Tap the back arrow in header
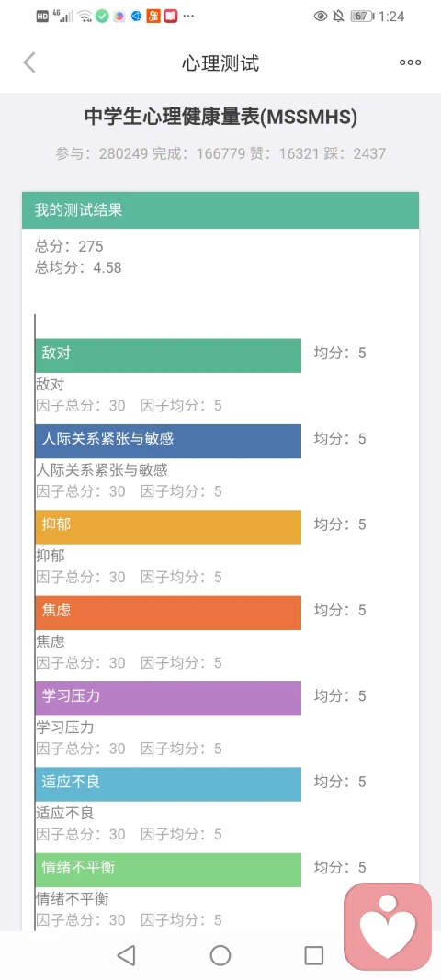The image size is (441, 980). click(29, 62)
